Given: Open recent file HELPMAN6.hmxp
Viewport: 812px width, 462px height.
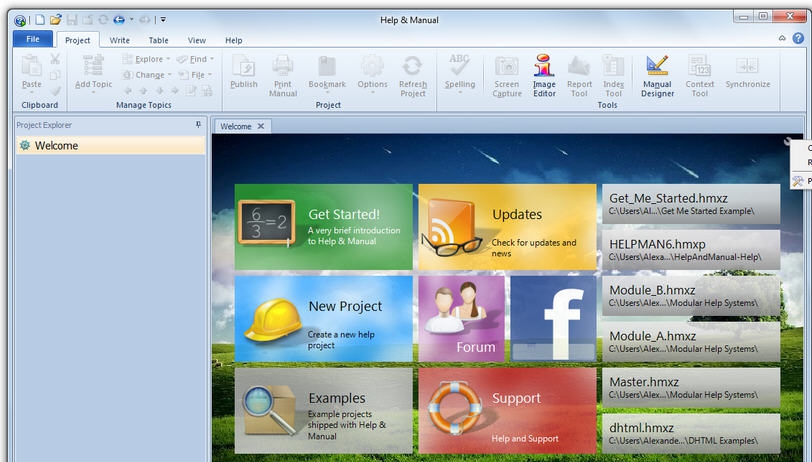Looking at the screenshot, I should click(691, 250).
